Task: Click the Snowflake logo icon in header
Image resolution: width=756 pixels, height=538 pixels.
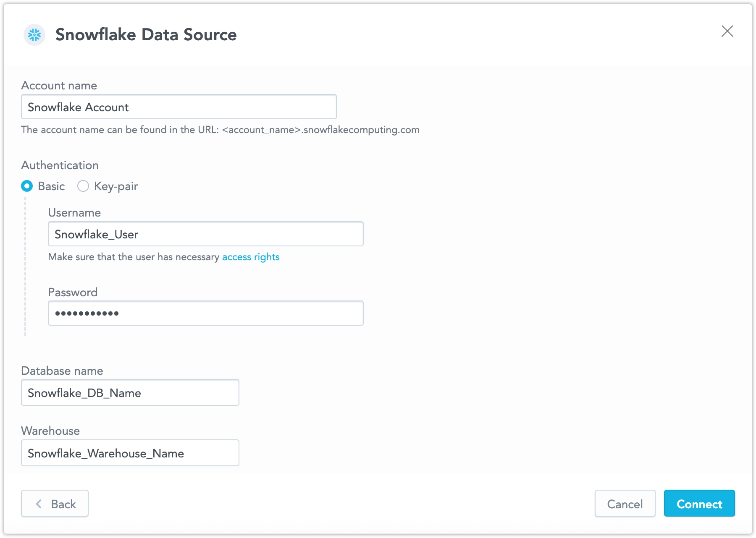Action: click(x=34, y=35)
